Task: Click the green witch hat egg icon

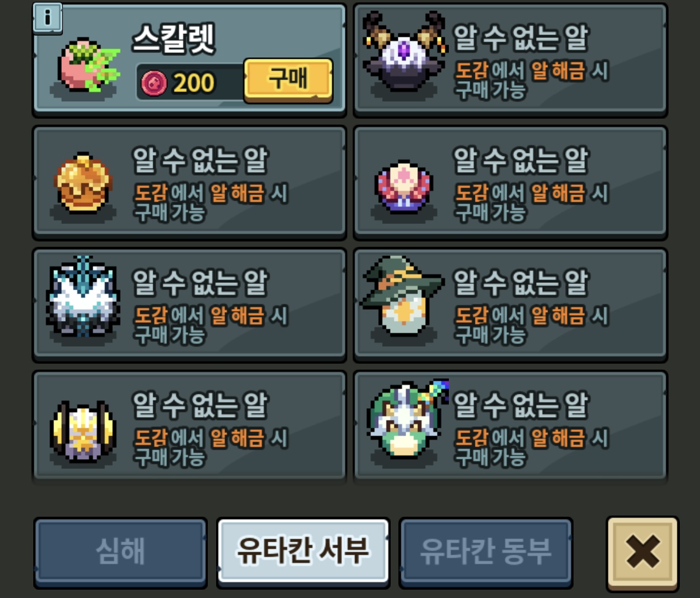Action: point(403,295)
